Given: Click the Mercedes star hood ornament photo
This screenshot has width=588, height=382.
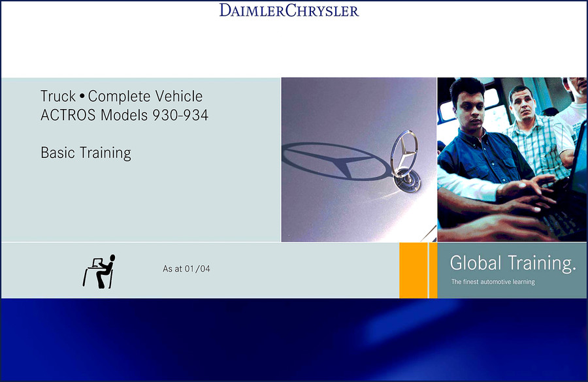Looking at the screenshot, I should [x=359, y=160].
